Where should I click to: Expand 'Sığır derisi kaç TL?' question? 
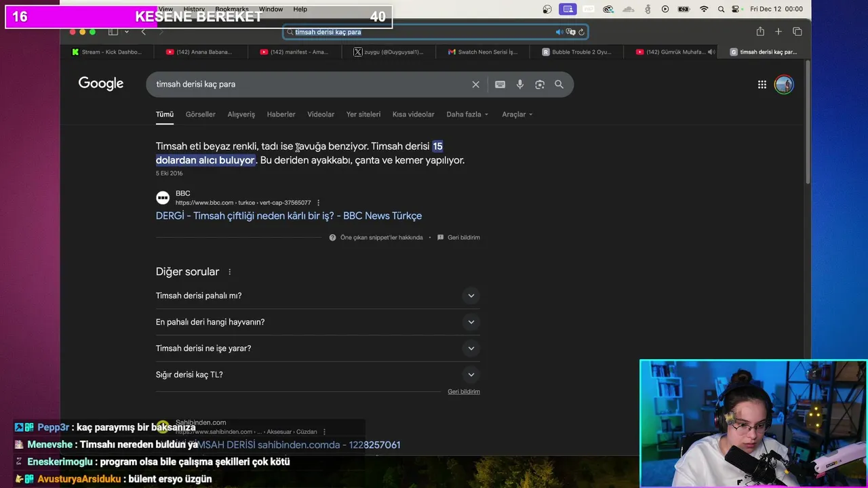tap(317, 375)
